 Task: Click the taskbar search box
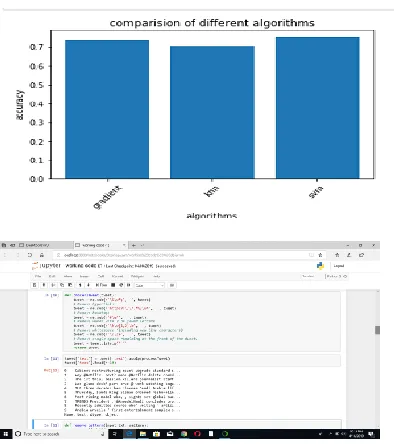pos(60,434)
